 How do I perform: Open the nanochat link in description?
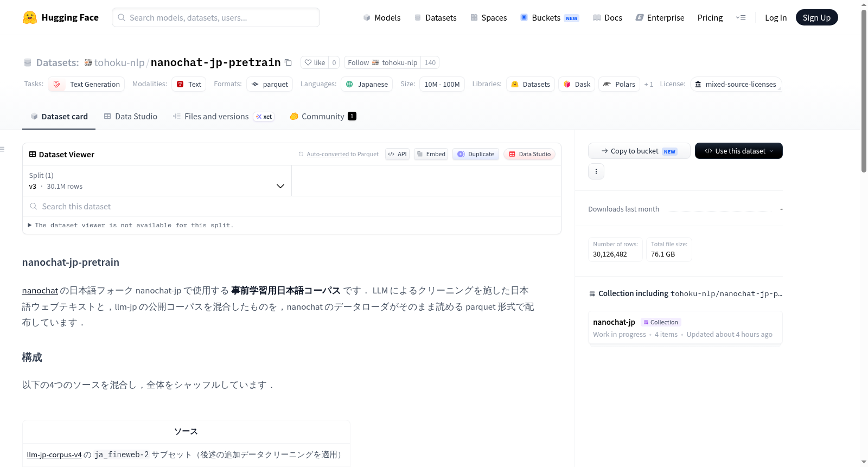point(40,291)
